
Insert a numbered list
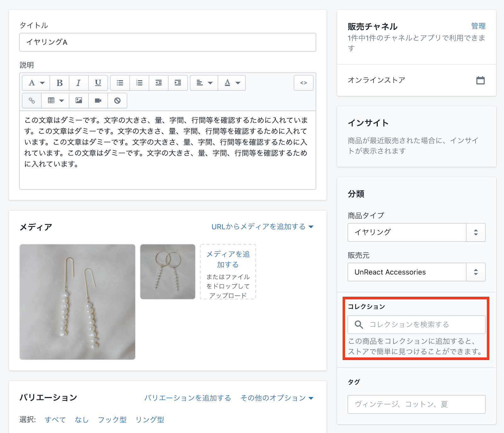139,83
